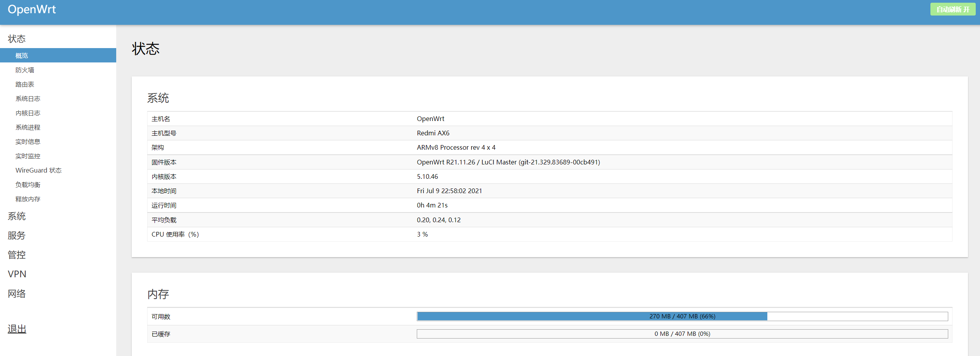Toggle the 自动刷新 auto-refresh button
This screenshot has height=356, width=980.
click(952, 9)
